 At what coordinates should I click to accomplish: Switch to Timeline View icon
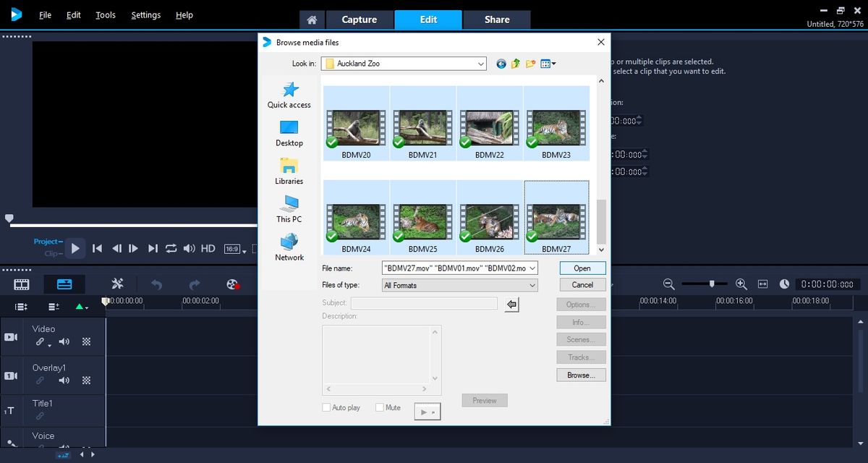click(64, 285)
